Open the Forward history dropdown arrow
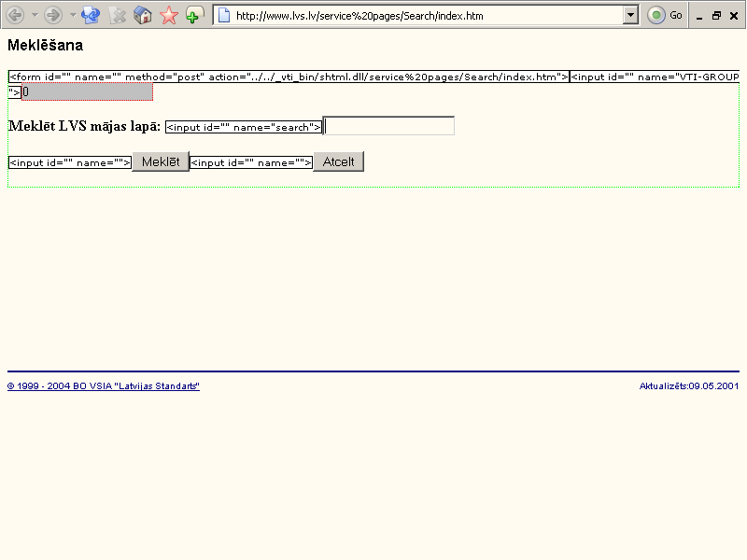Viewport: 747px width, 560px height. point(73,15)
